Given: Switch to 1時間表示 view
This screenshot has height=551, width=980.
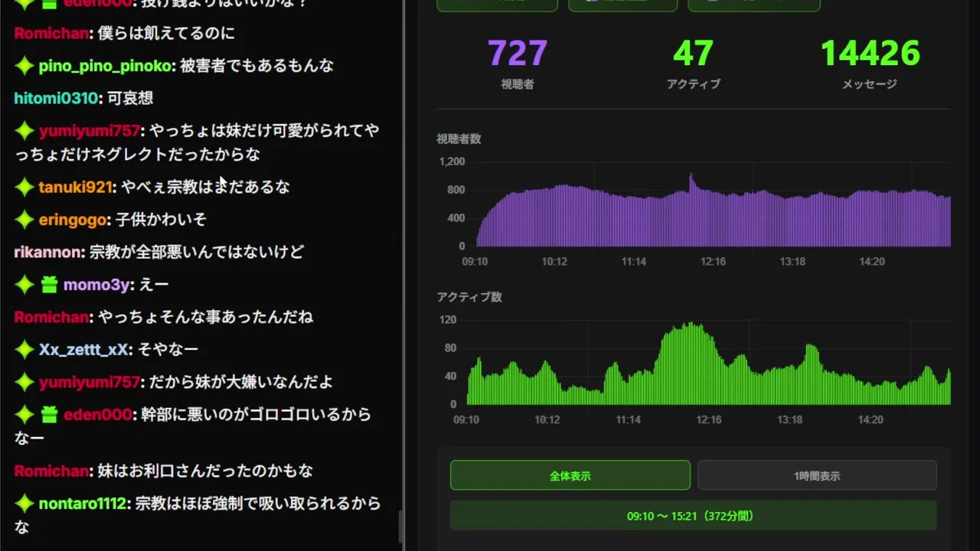Looking at the screenshot, I should tap(817, 475).
